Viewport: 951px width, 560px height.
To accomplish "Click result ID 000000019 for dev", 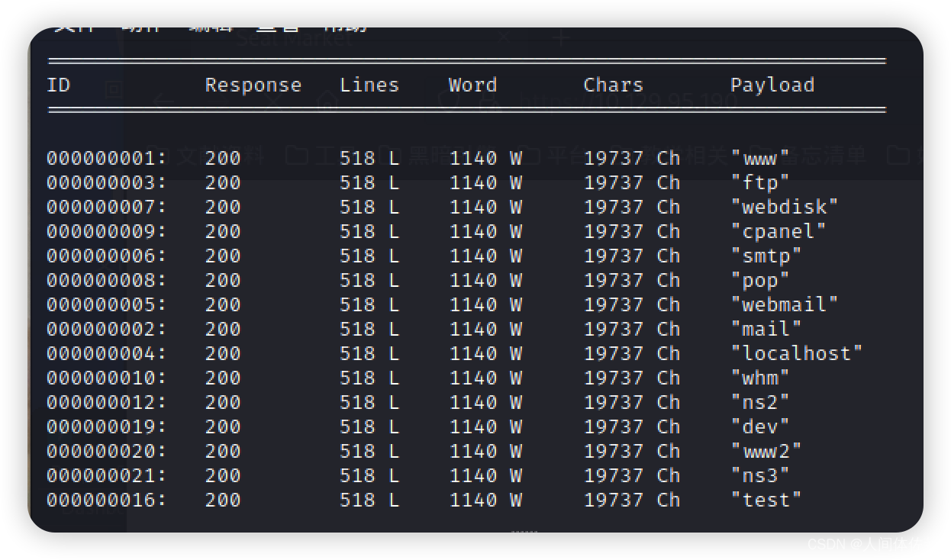I will pos(106,426).
